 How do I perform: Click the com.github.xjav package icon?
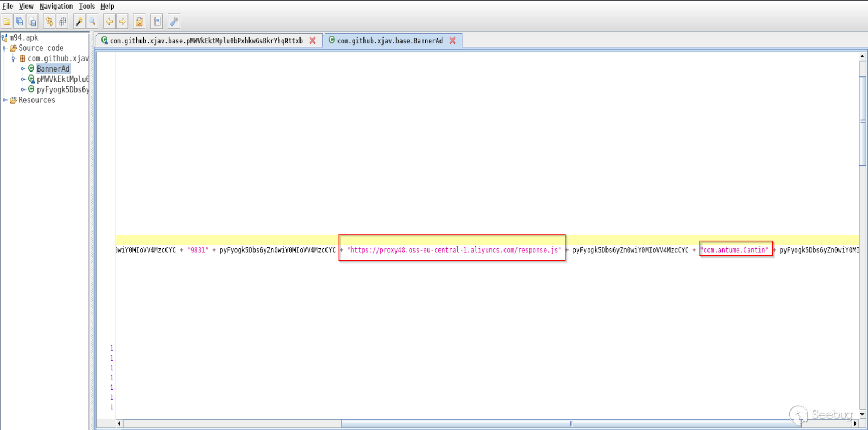[23, 59]
